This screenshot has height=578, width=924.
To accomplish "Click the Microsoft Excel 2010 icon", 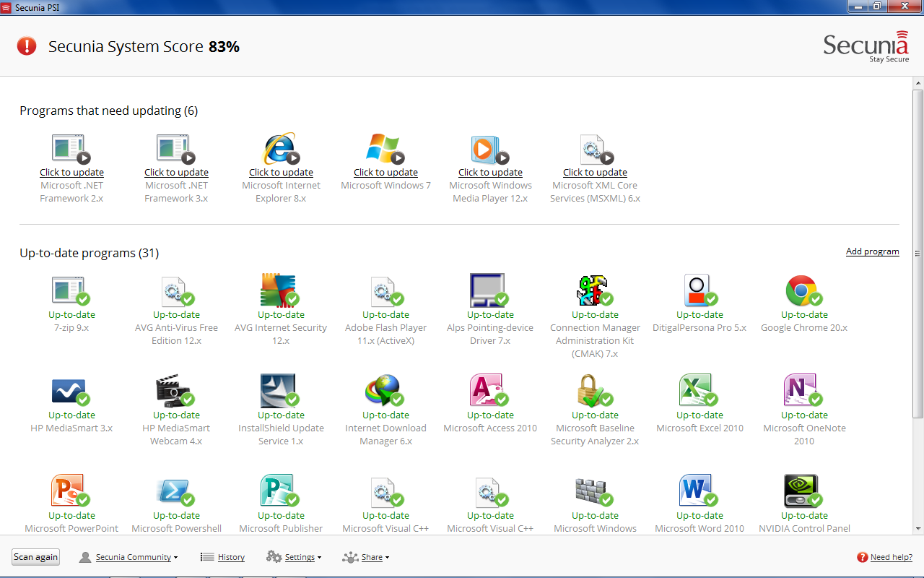I will (698, 391).
